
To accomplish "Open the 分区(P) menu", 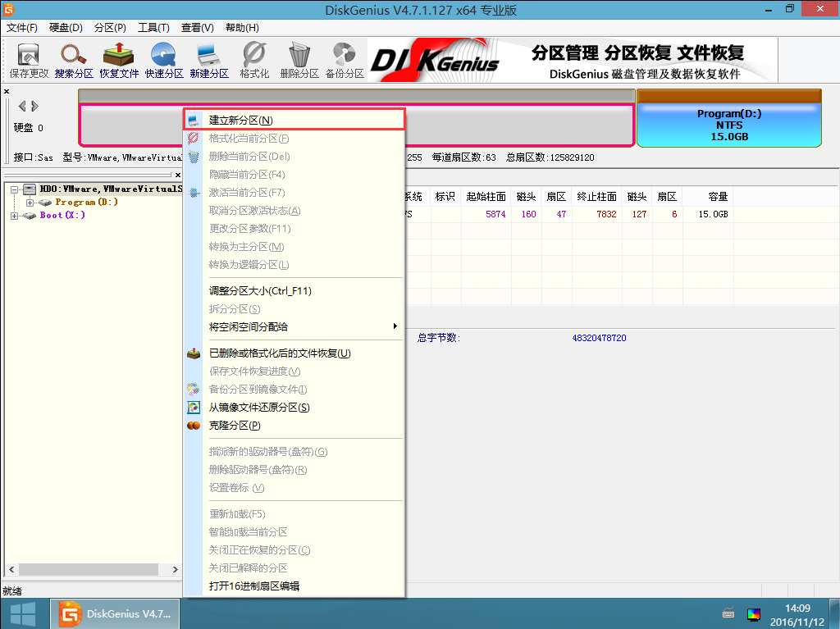I will 110,28.
